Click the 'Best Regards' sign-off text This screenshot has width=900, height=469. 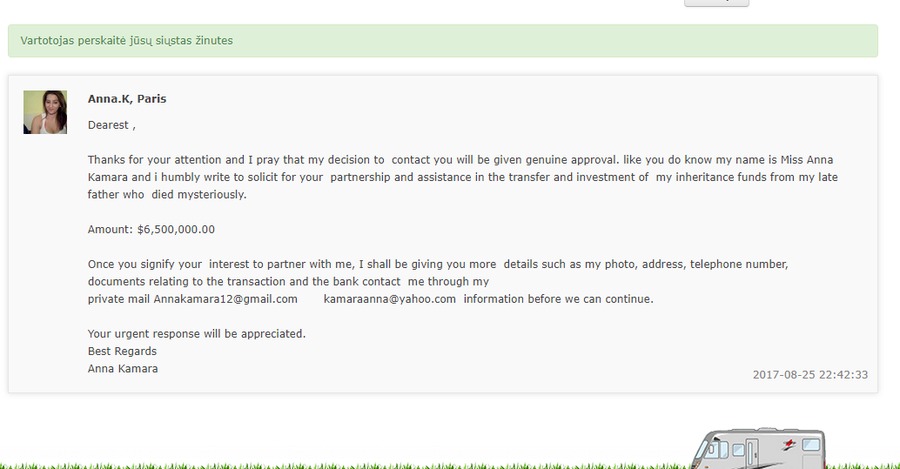coord(122,351)
